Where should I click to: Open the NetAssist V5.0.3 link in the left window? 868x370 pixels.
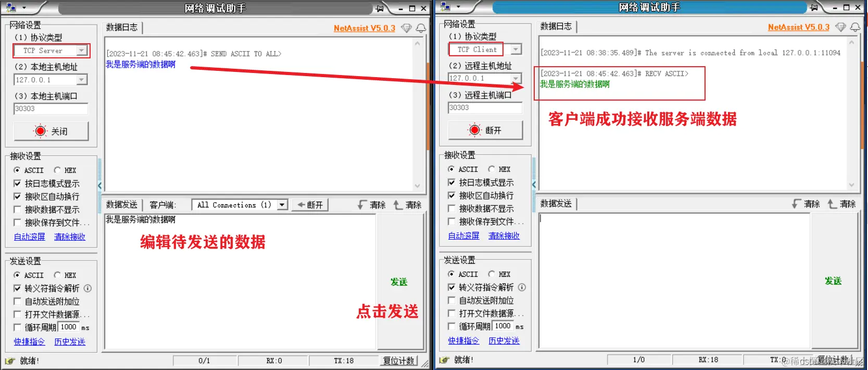coord(364,28)
